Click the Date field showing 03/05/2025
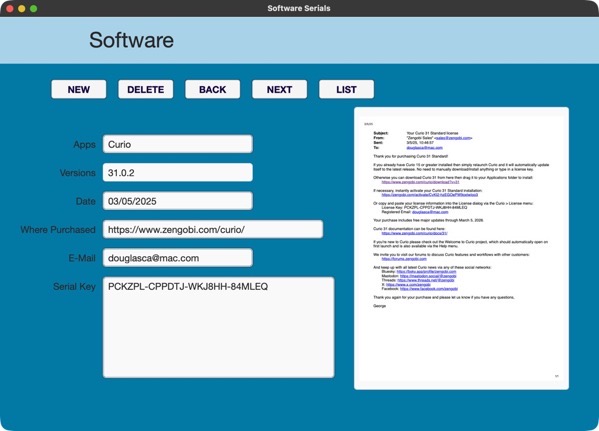The width and height of the screenshot is (599, 431). [178, 201]
